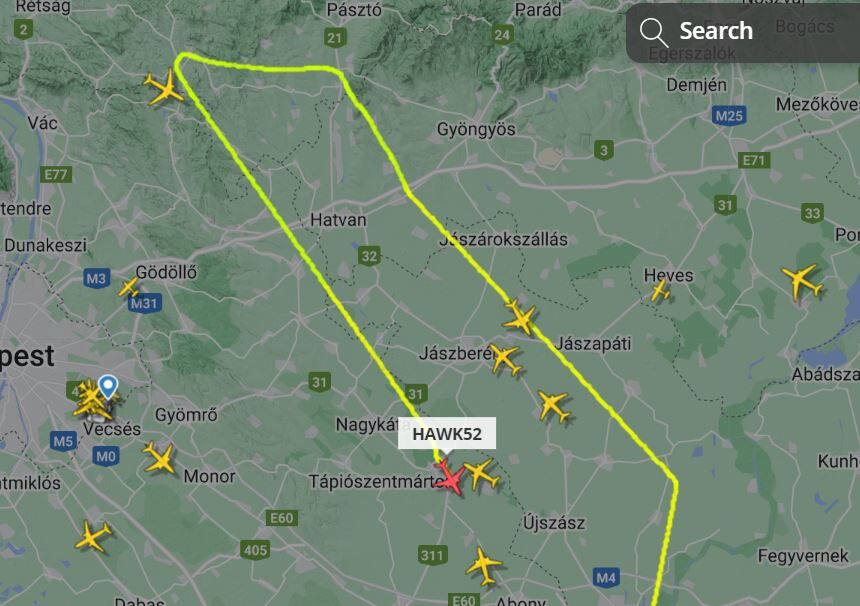Click the M3 motorway shield
Viewport: 860px width, 606px height.
coord(96,279)
